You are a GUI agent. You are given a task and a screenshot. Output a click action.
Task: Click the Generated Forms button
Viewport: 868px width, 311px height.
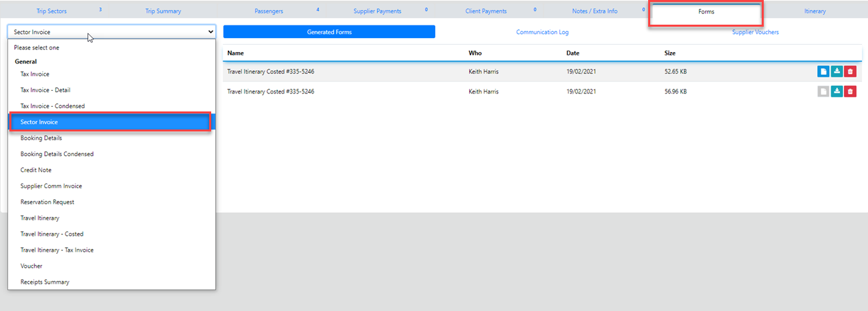click(x=329, y=32)
